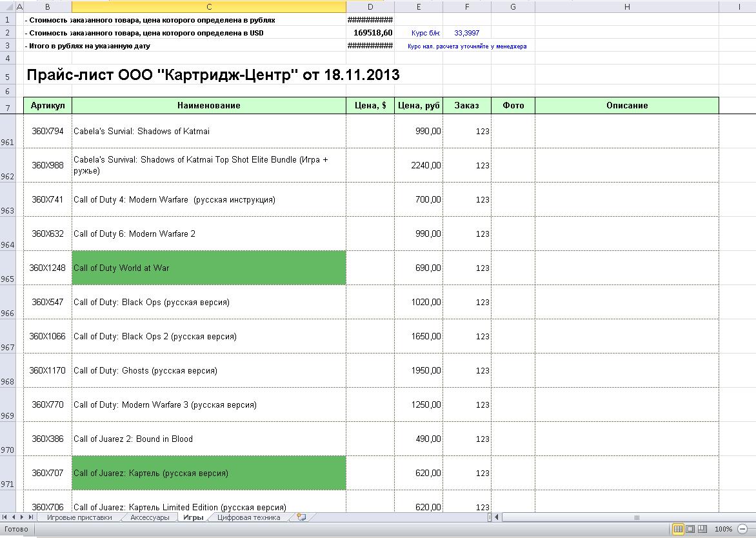Go to first sheet tab navigation arrow
The image size is (756, 538).
tap(5, 517)
